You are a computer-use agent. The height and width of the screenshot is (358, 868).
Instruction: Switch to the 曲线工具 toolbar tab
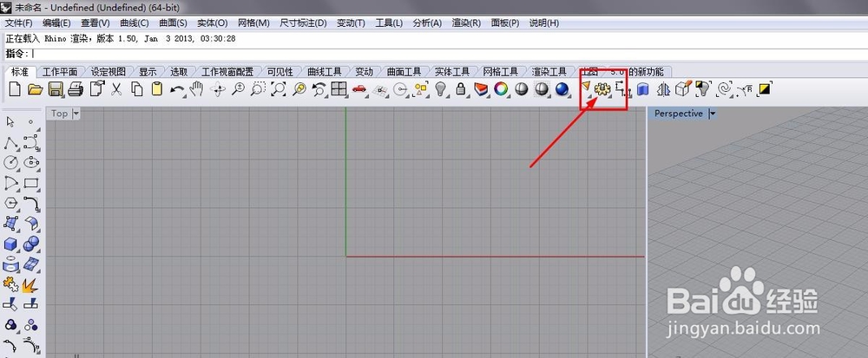(325, 72)
